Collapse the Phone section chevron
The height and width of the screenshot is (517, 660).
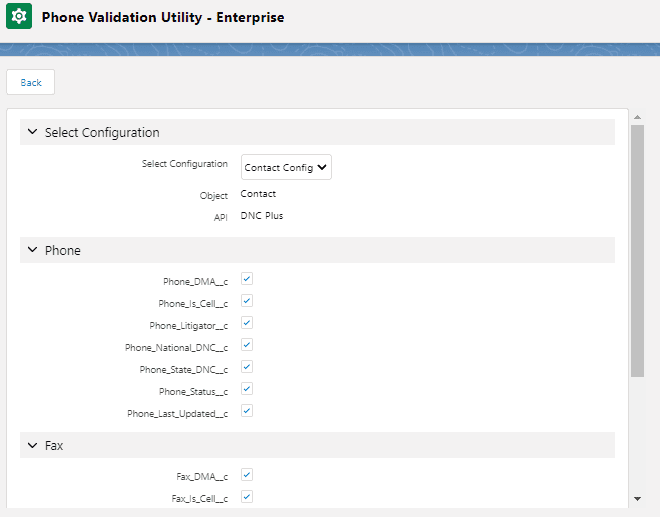(x=33, y=250)
